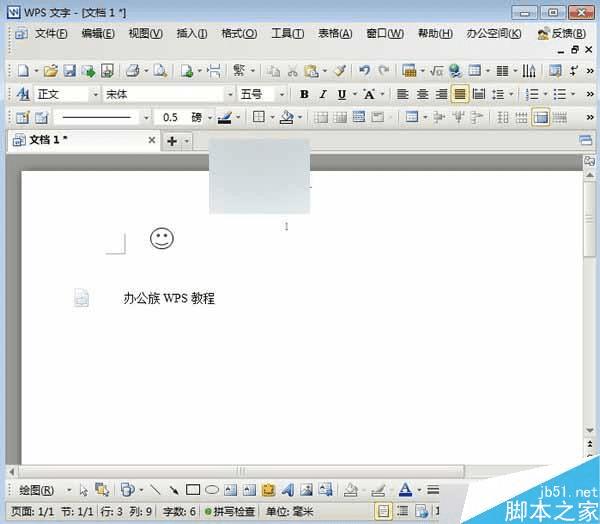This screenshot has height=524, width=600.
Task: Align text right
Action: click(441, 94)
